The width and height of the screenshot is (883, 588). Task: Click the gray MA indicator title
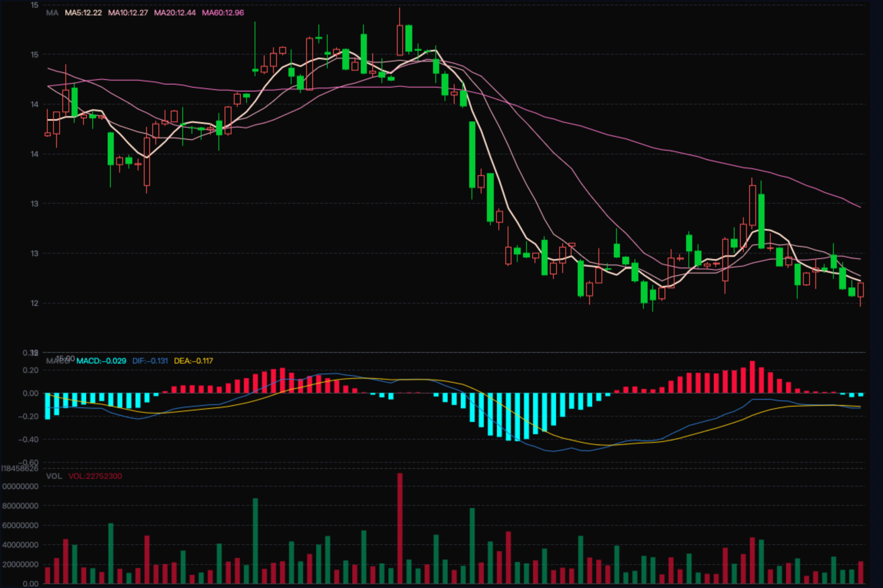(x=52, y=13)
